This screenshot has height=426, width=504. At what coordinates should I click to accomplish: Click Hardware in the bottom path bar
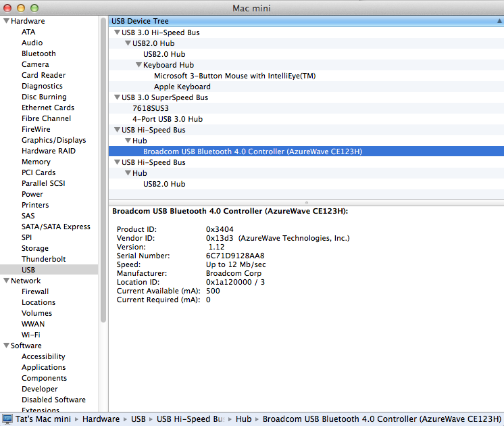coord(101,419)
